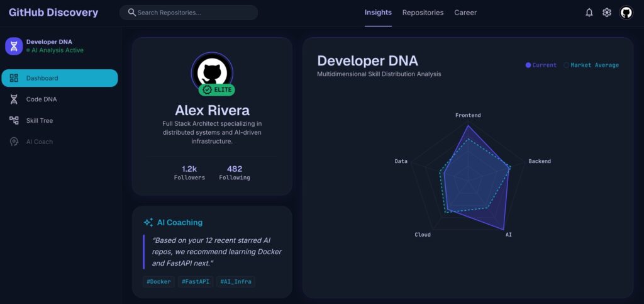The image size is (644, 304).
Task: Toggle the Current legend series
Action: [x=541, y=65]
